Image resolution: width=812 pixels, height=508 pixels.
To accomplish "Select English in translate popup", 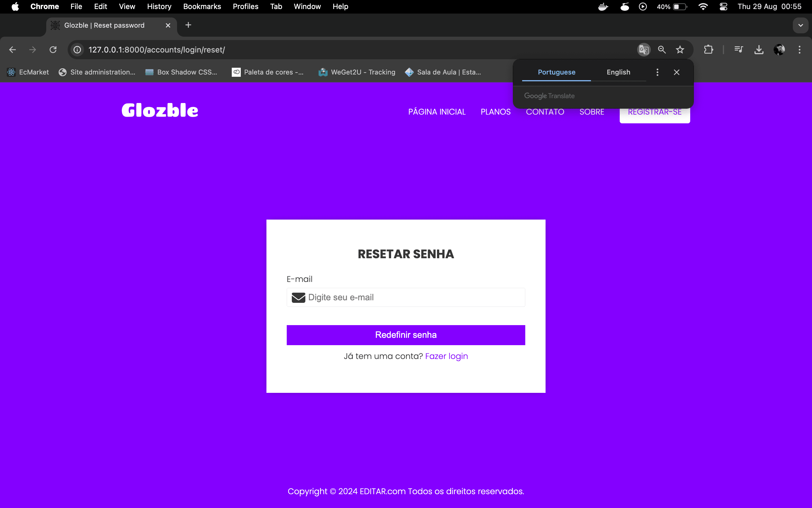I will point(618,72).
